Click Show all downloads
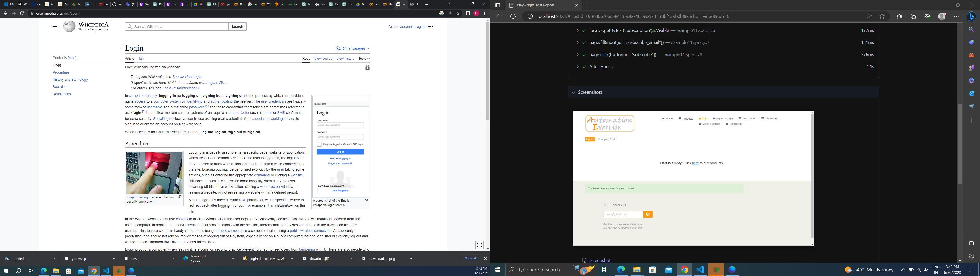 pos(471,258)
